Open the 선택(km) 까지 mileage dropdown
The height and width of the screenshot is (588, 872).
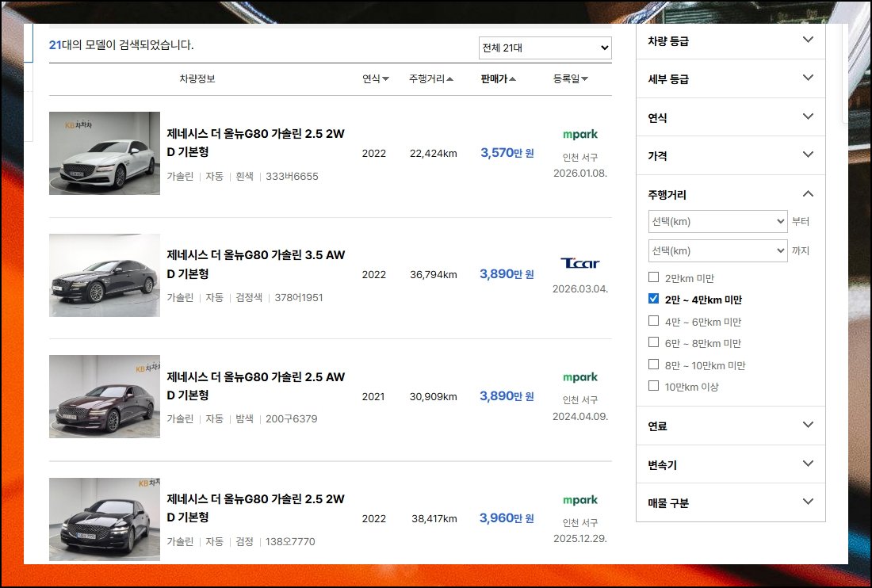click(717, 250)
